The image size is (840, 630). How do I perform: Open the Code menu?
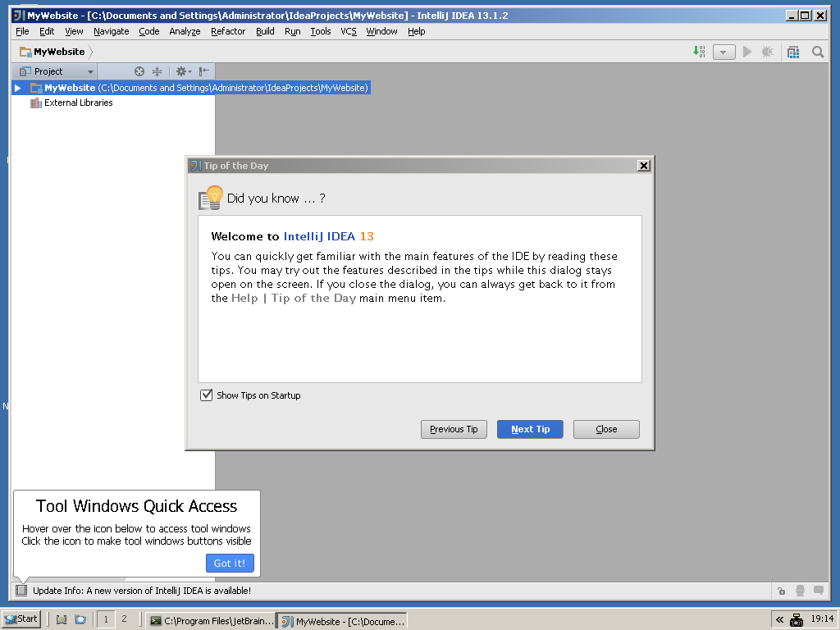[x=149, y=31]
